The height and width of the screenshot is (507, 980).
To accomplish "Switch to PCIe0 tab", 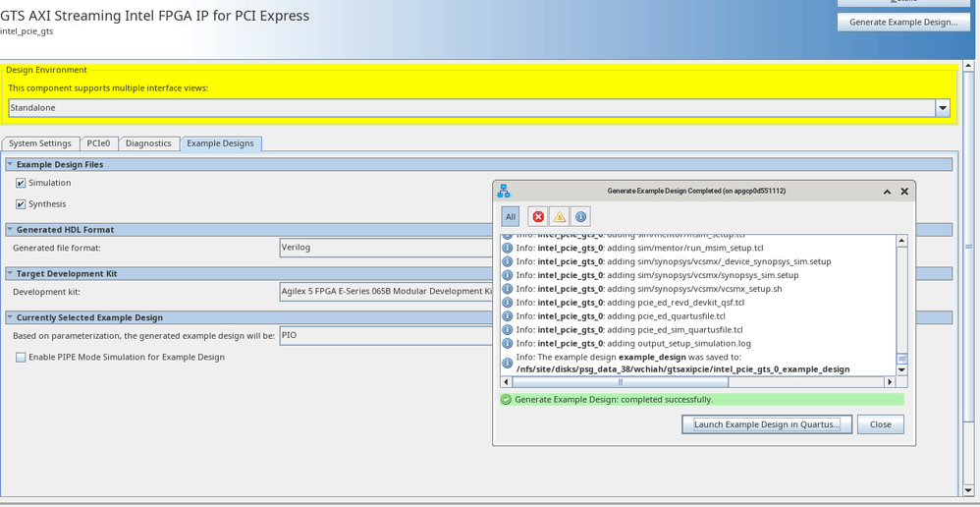I will click(x=99, y=143).
